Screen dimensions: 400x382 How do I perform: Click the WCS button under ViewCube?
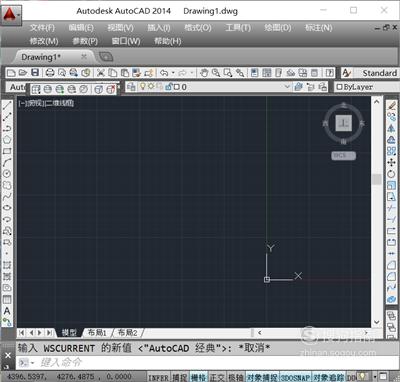pos(343,156)
